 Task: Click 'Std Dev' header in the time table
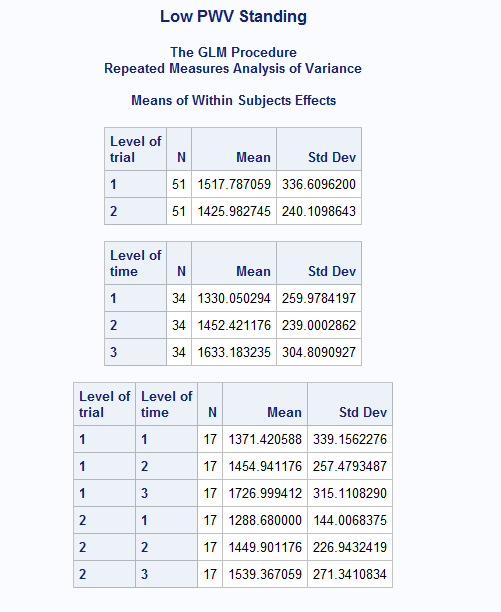(332, 271)
